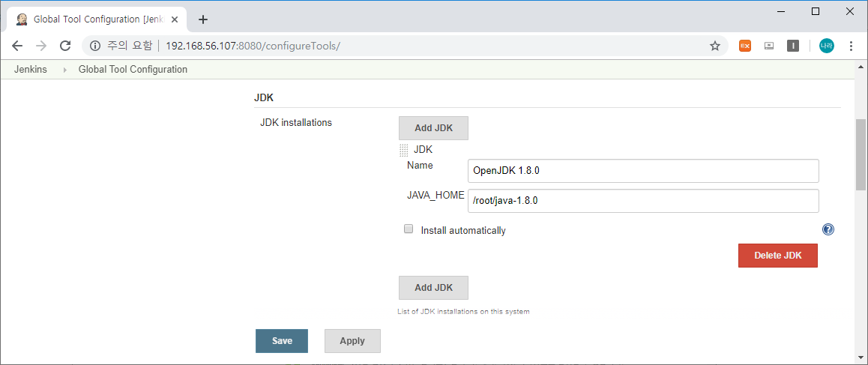Go back with the browser back arrow
Screen dimensions: 868x365
[17, 46]
